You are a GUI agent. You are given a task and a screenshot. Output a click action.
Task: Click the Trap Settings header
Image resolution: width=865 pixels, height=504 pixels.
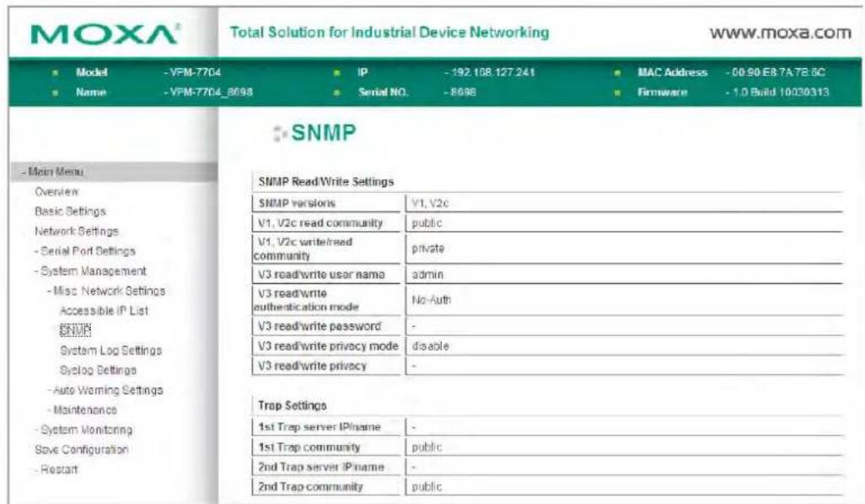tap(292, 405)
